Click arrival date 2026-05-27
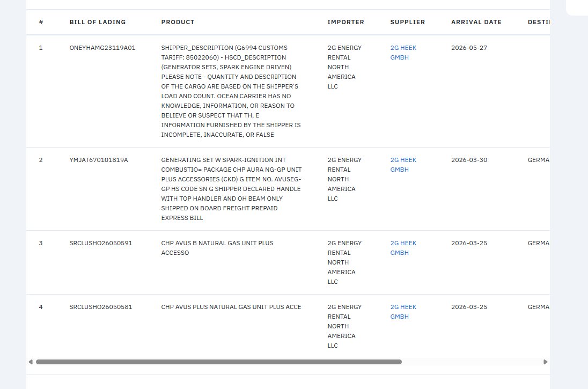Image resolution: width=588 pixels, height=389 pixels. (x=469, y=48)
